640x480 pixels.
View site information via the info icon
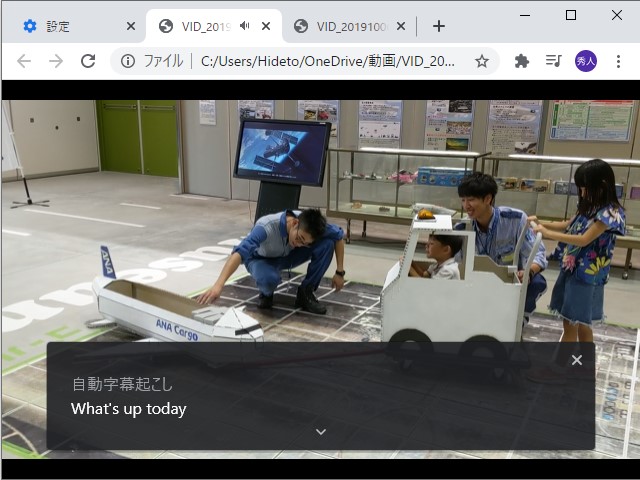pyautogui.click(x=128, y=62)
